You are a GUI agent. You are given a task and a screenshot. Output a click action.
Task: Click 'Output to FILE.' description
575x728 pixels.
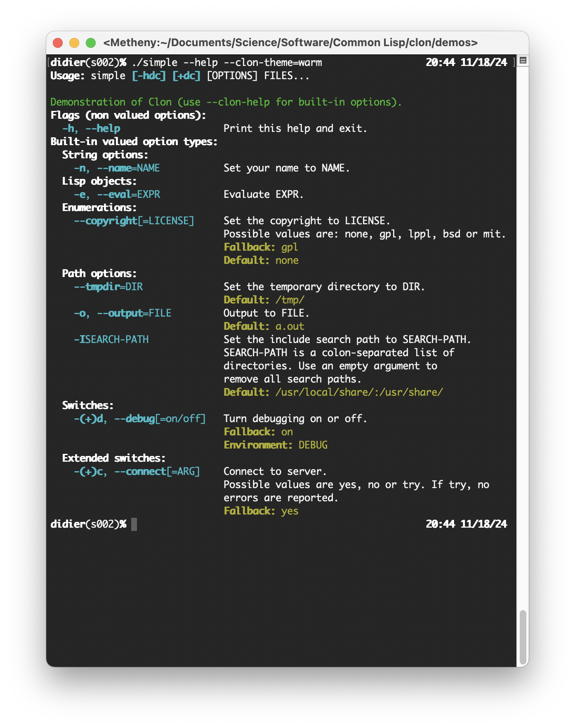pyautogui.click(x=266, y=313)
